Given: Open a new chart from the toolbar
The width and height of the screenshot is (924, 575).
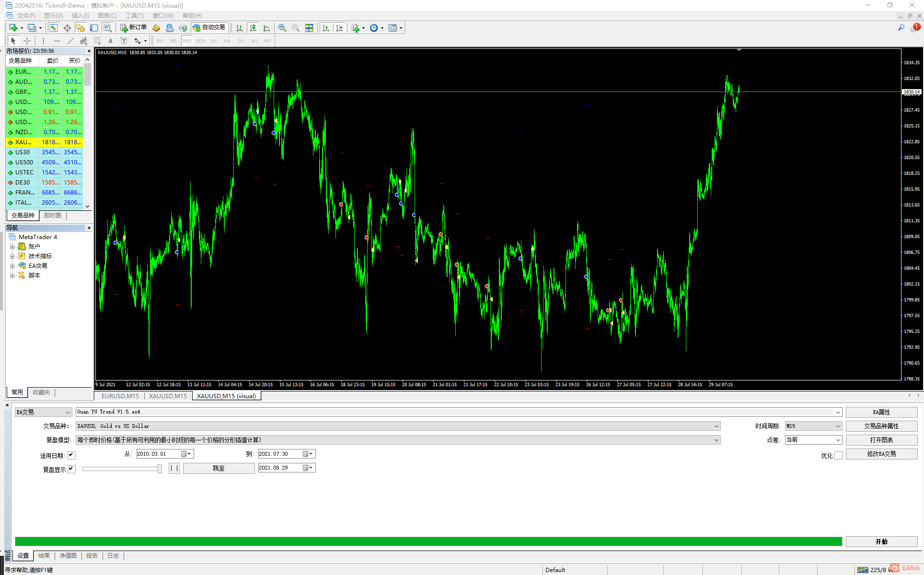Looking at the screenshot, I should click(x=13, y=28).
